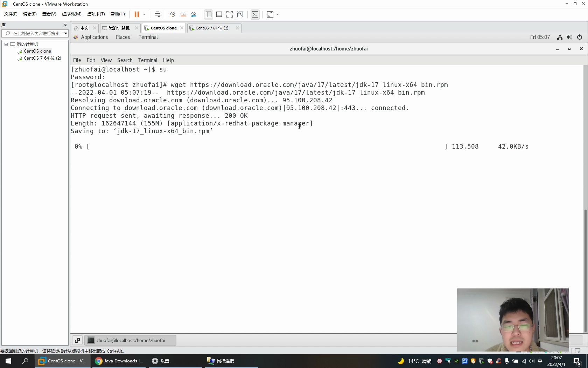This screenshot has width=588, height=368.
Task: Send Ctrl+Alt+Del to the guest
Action: coord(157,14)
